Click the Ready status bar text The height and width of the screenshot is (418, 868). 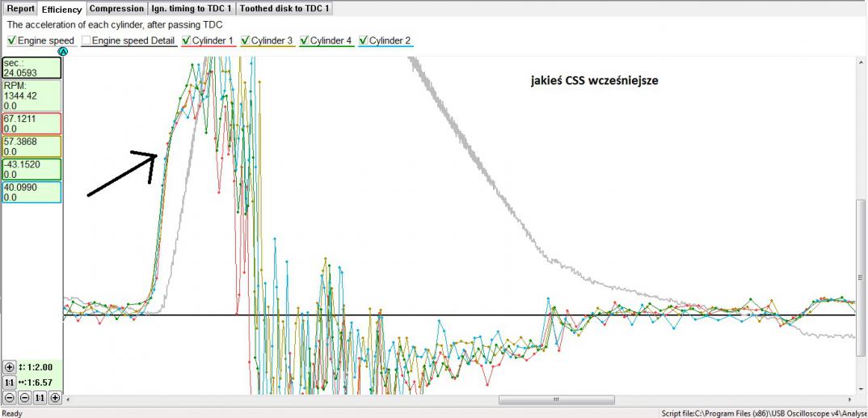(12, 413)
